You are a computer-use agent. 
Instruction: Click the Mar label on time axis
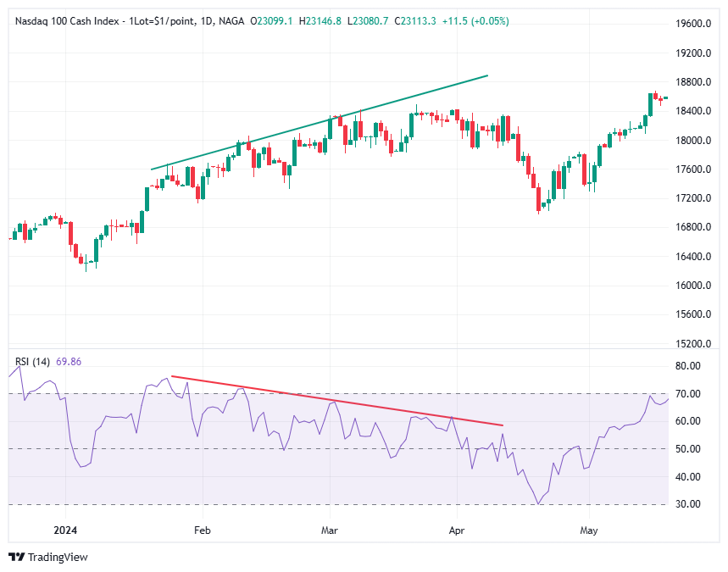point(330,531)
